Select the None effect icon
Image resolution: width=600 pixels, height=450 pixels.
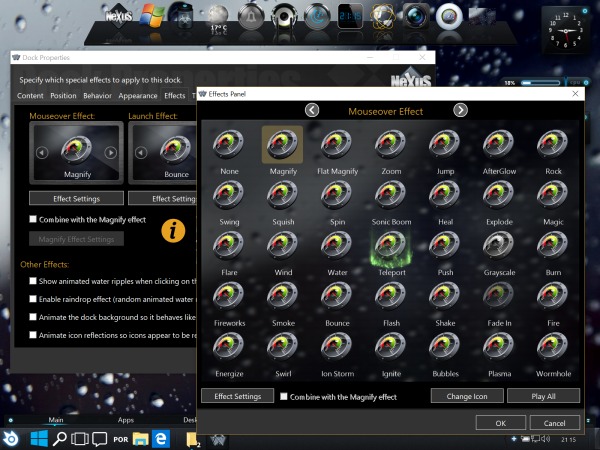229,145
